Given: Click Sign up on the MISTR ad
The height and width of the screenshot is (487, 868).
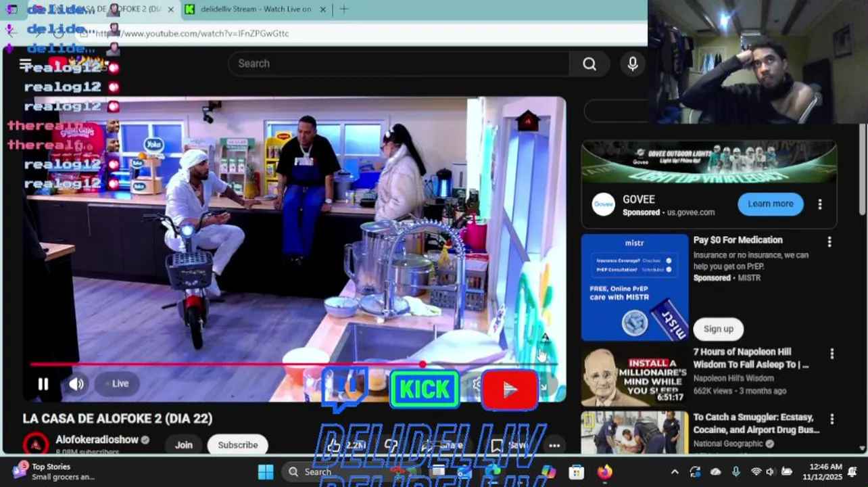Looking at the screenshot, I should pos(718,329).
